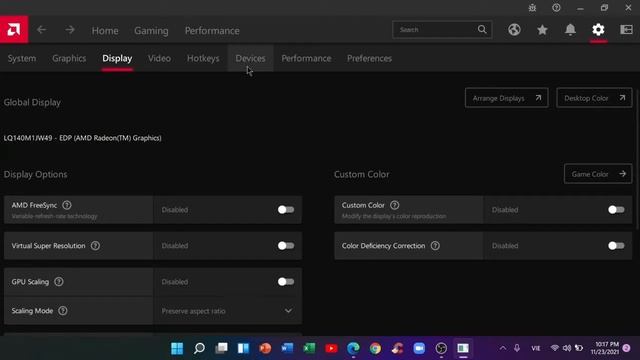The width and height of the screenshot is (640, 360).
Task: Open volume speaker tray icon
Action: pos(567,348)
